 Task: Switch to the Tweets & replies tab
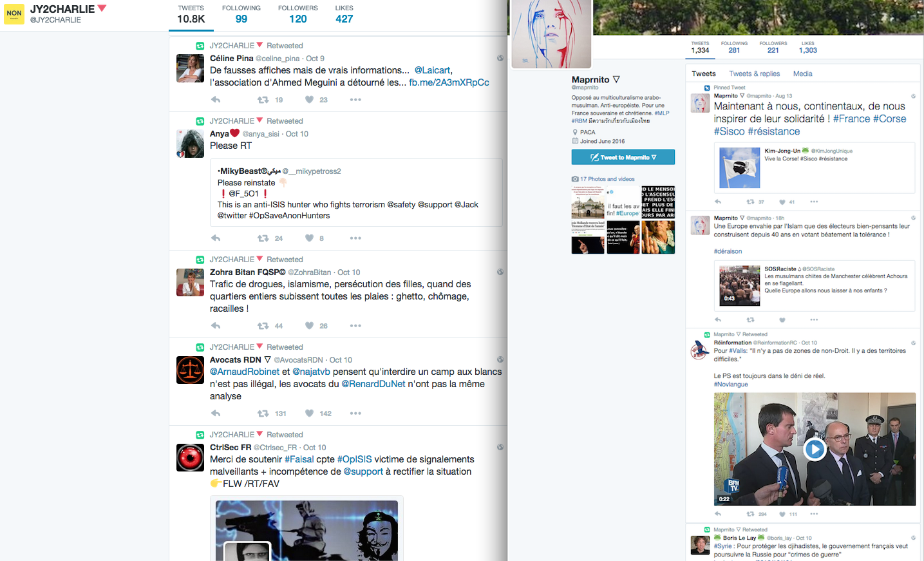[x=754, y=74]
